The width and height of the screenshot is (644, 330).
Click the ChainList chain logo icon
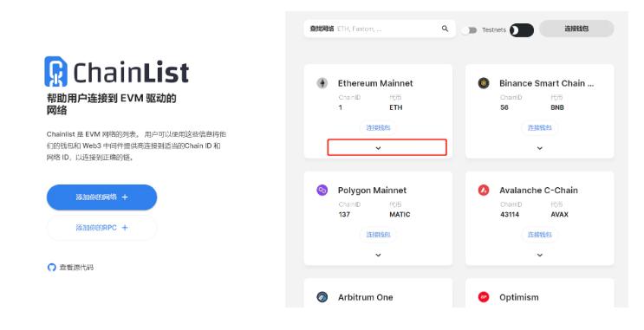[55, 71]
